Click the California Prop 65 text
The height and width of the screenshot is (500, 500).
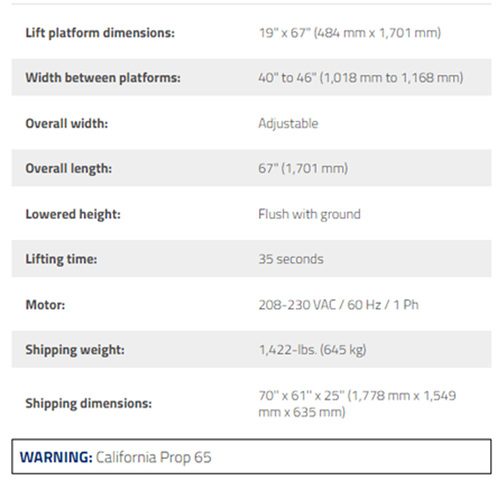point(154,457)
